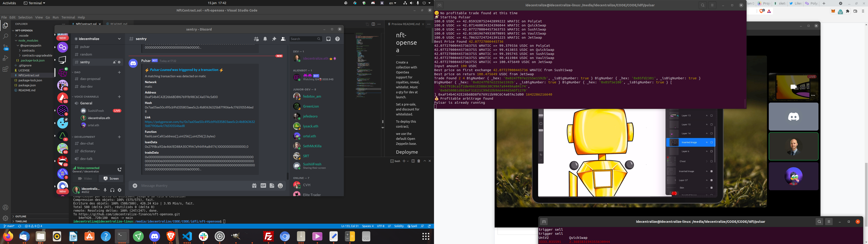This screenshot has height=244, width=868.
Task: Open the Selection menu in VS Code
Action: tap(25, 17)
